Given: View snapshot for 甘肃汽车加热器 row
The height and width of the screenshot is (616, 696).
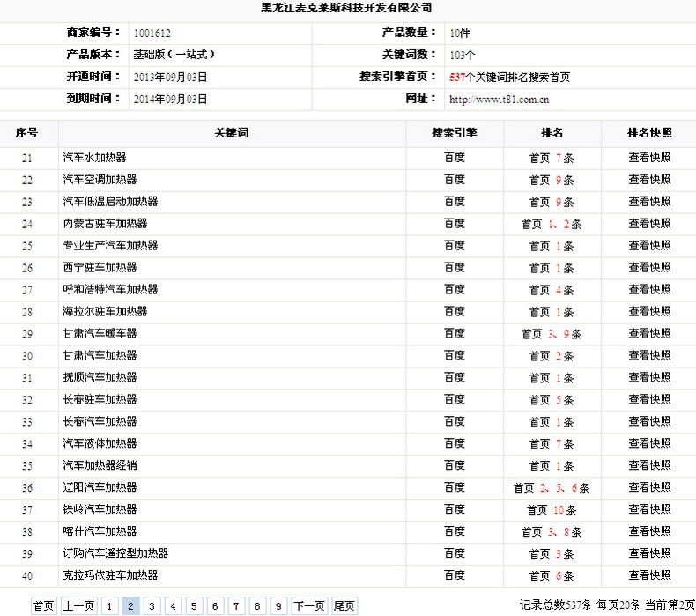Looking at the screenshot, I should 649,355.
